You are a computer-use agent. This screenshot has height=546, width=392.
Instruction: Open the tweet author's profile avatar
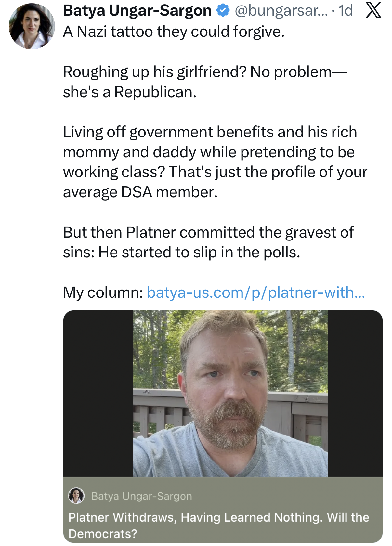click(x=32, y=26)
